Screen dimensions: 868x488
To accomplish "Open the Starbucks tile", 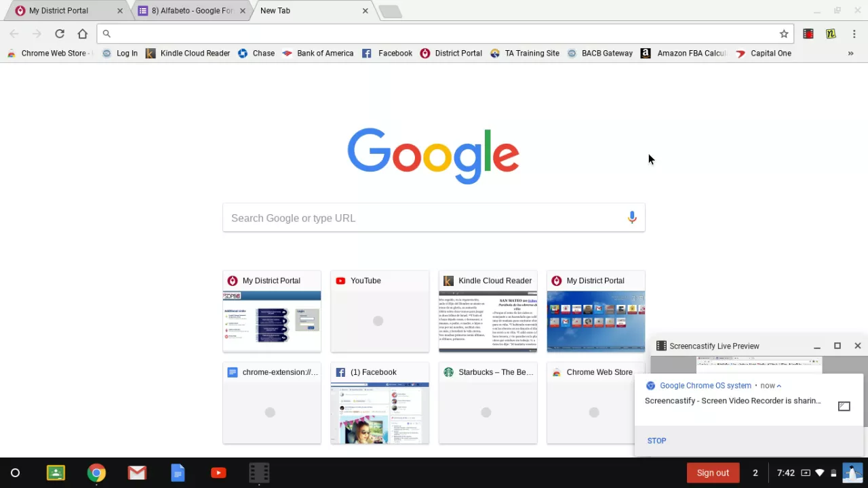I will pyautogui.click(x=488, y=403).
